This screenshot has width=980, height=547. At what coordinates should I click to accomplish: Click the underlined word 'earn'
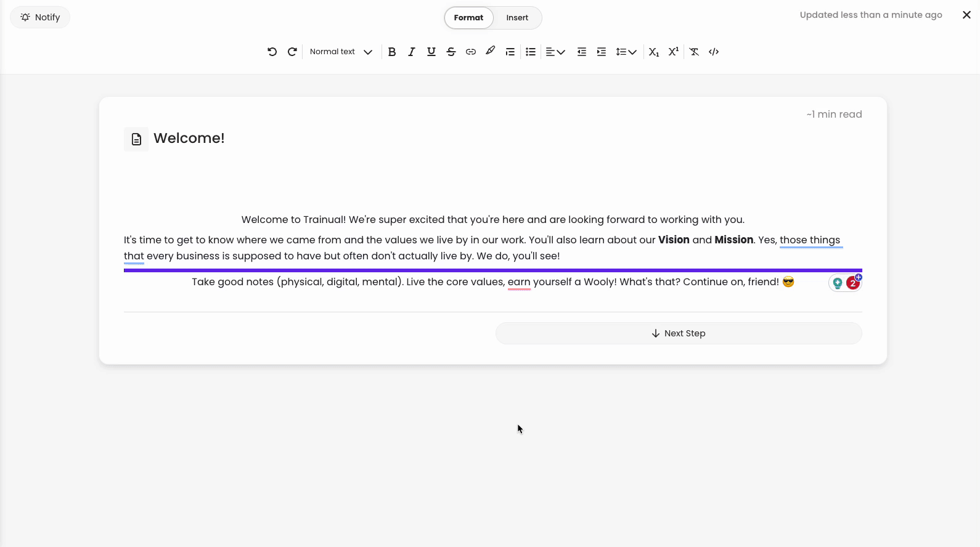pos(519,282)
